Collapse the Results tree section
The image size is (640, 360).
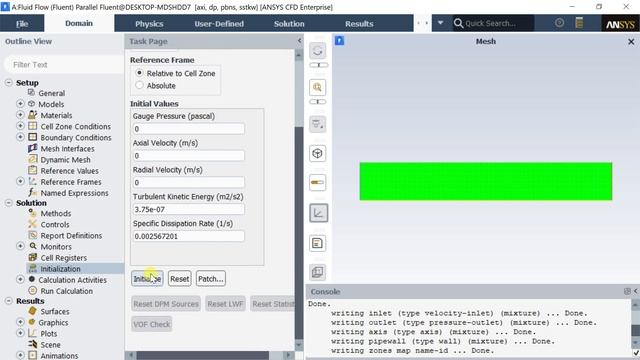click(9, 301)
